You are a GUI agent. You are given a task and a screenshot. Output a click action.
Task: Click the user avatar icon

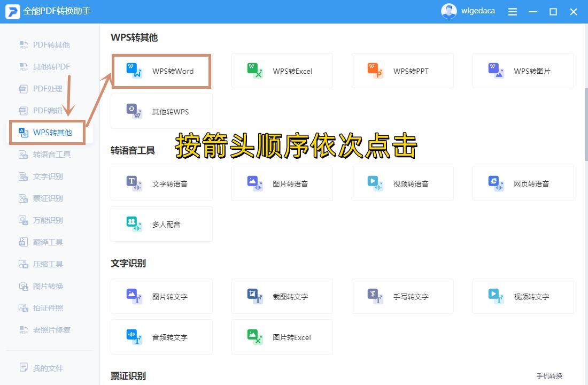pos(449,11)
